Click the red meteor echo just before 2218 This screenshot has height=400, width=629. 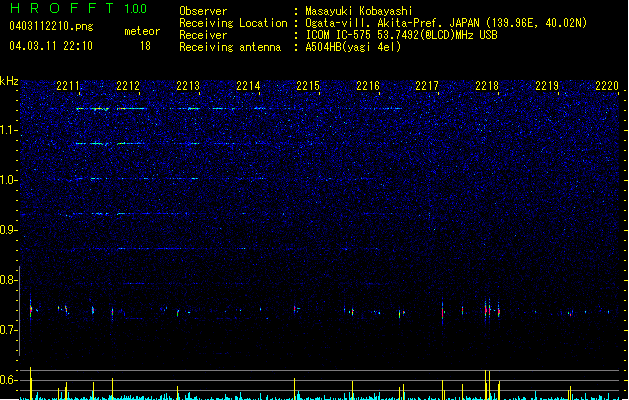pyautogui.click(x=486, y=310)
